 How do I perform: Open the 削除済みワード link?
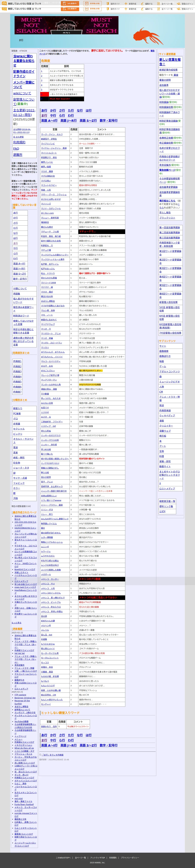pyautogui.click(x=21, y=316)
